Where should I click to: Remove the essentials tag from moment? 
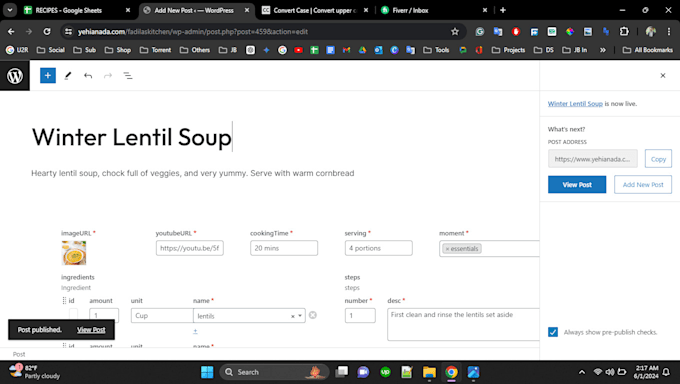447,249
